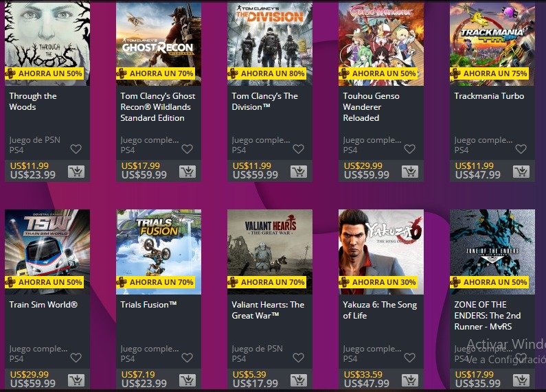Add Ghost Recon Wildlands to cart
Viewport: 546px width, 392px height.
click(187, 171)
